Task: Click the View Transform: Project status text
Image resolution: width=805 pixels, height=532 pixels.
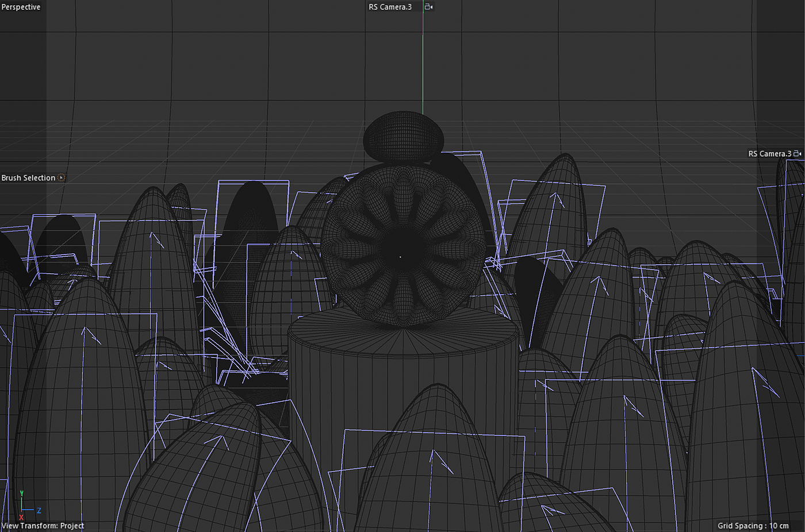Action: coord(43,526)
